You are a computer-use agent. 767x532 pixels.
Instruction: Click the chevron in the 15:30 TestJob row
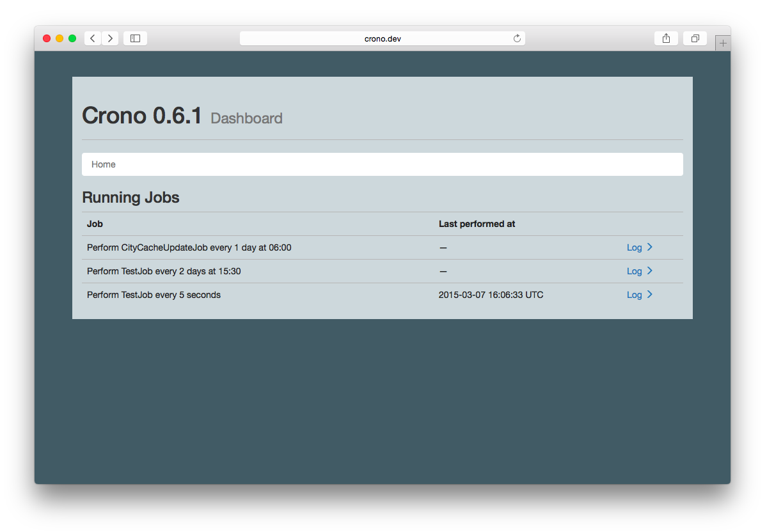(649, 270)
